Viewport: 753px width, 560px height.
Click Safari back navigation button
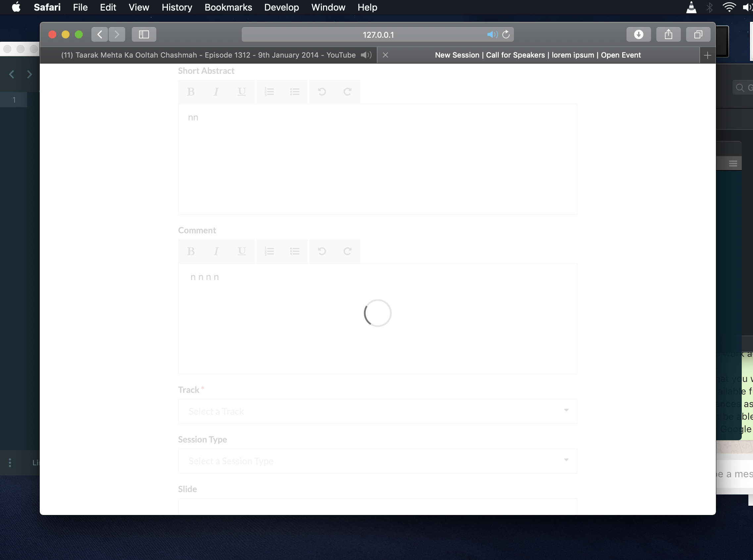[x=100, y=34]
